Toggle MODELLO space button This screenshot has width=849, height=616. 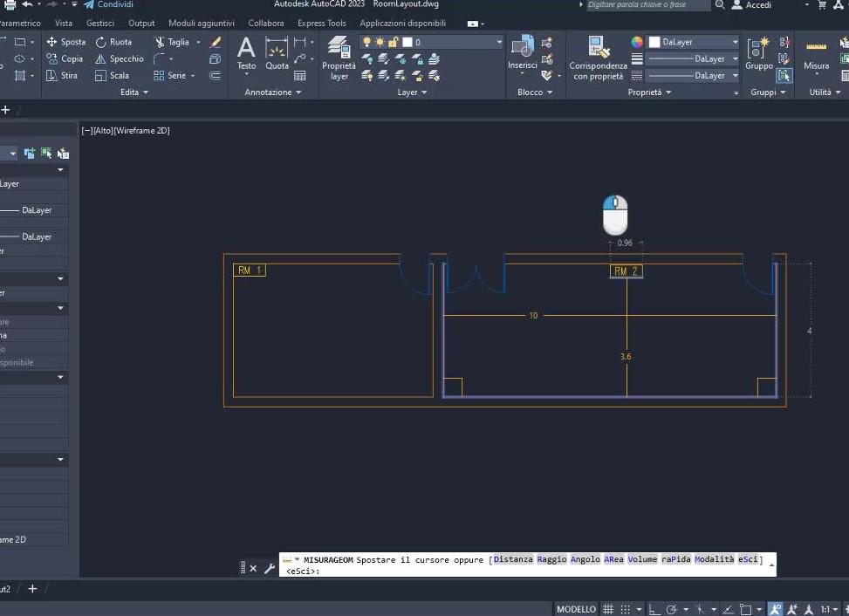pos(576,609)
